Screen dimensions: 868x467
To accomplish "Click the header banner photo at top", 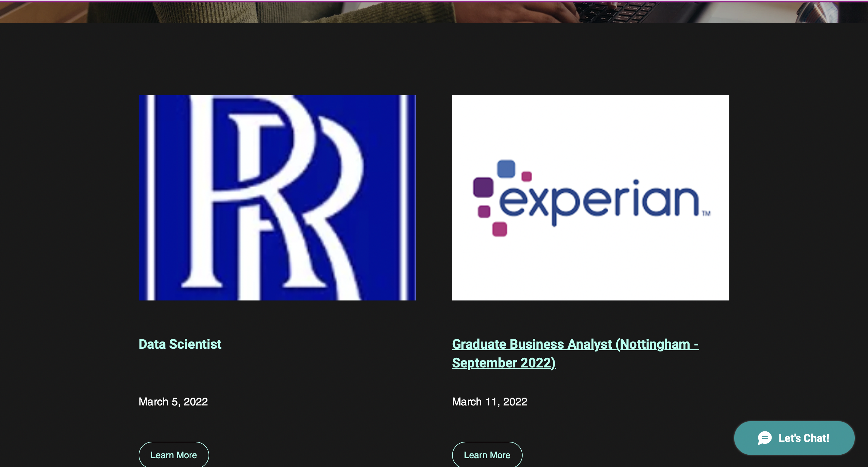I will coord(434,12).
